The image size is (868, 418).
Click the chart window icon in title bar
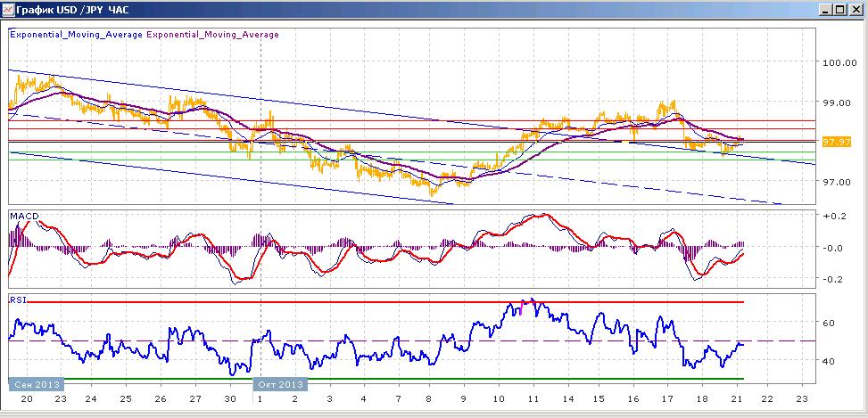pos(8,9)
